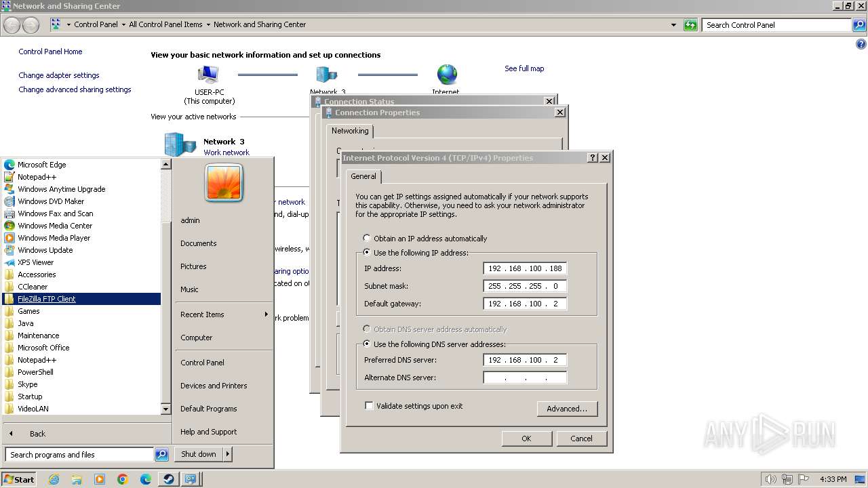Select the Networking tab in Connection Properties

click(x=350, y=131)
